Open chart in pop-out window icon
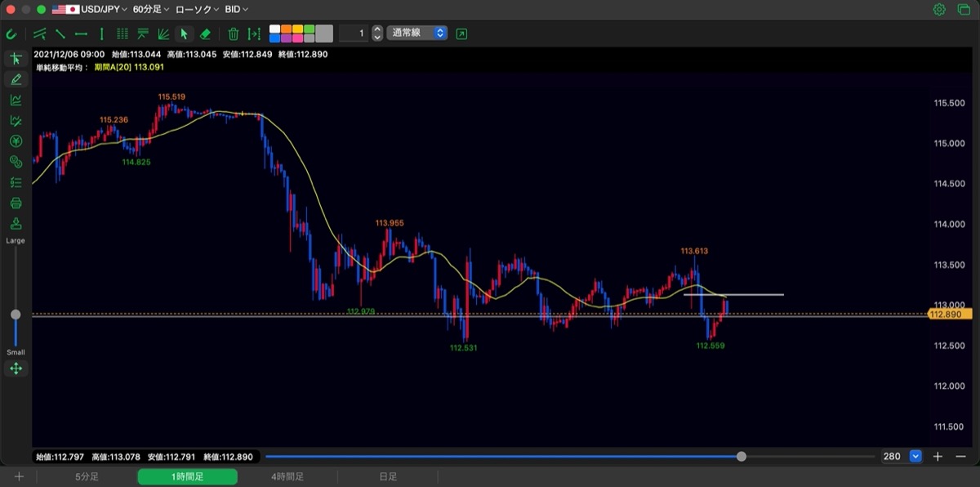The width and height of the screenshot is (980, 487). pos(461,34)
